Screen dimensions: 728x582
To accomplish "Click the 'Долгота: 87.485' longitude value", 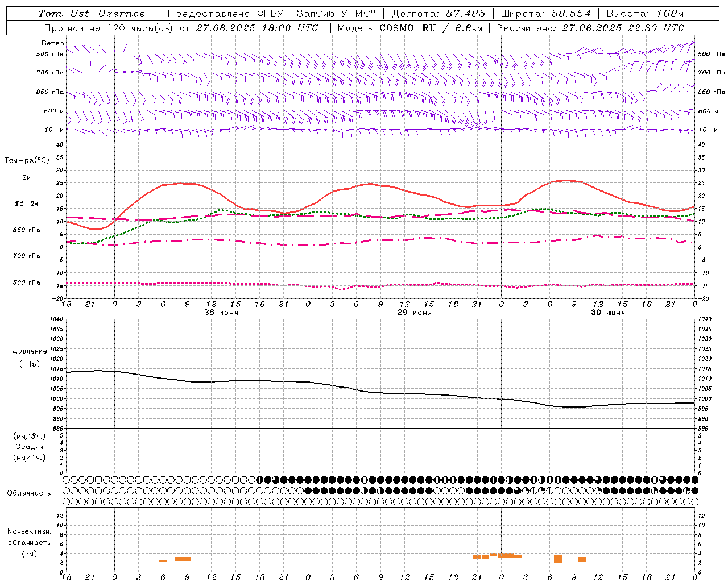I will coord(439,14).
